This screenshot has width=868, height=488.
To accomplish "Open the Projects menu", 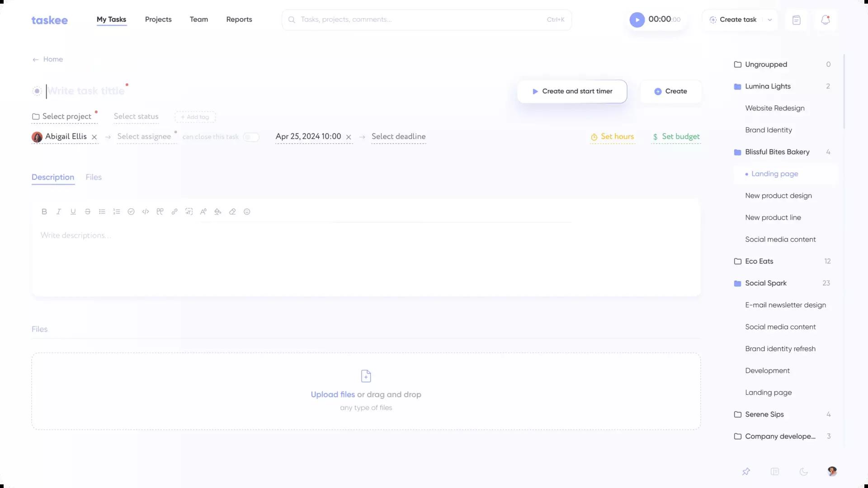I will coord(158,19).
